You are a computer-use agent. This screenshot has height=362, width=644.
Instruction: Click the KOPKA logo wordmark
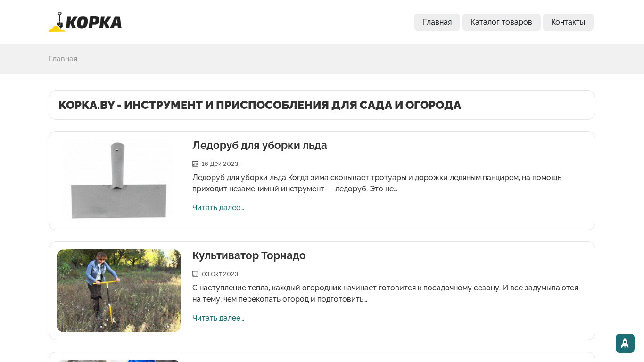tap(93, 23)
